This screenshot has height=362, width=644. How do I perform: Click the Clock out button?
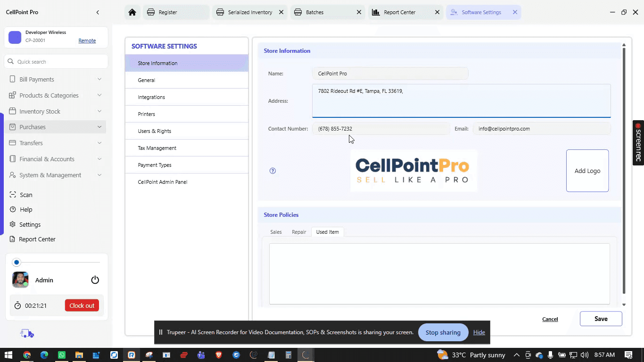click(82, 305)
